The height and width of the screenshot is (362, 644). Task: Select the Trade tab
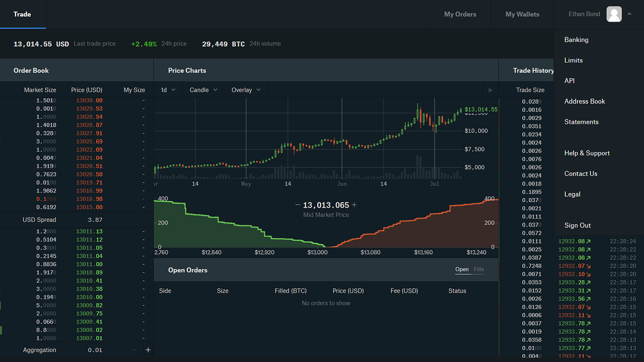[x=23, y=14]
